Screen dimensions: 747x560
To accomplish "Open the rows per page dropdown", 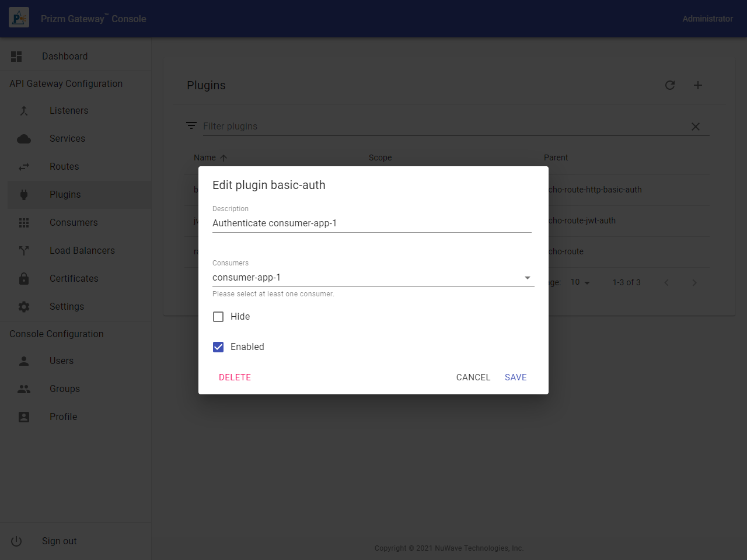I will pos(580,282).
